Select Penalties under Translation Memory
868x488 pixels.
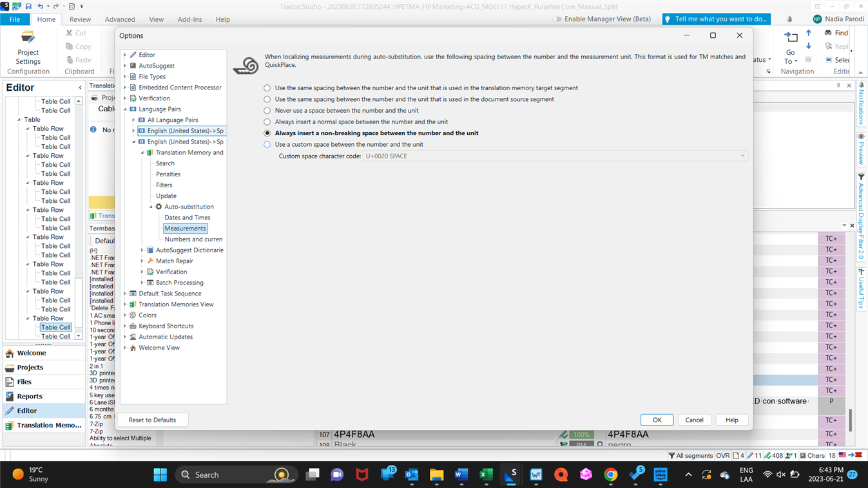pos(168,174)
